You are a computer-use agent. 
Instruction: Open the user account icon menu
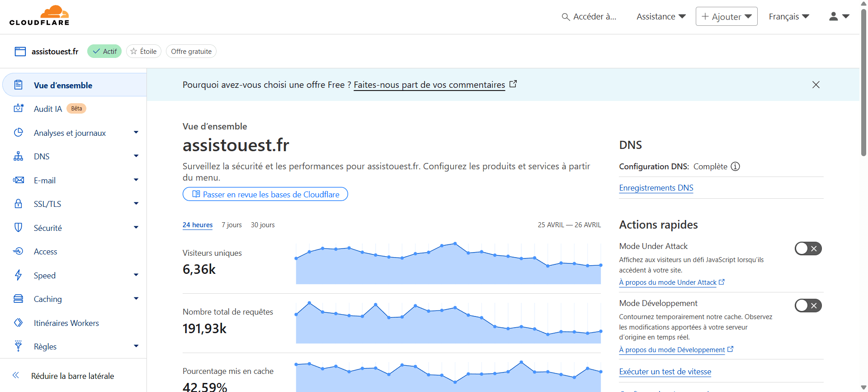(839, 16)
